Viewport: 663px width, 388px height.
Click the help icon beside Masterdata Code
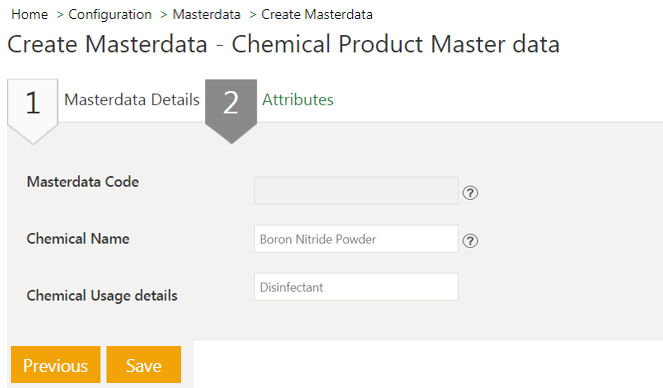470,193
